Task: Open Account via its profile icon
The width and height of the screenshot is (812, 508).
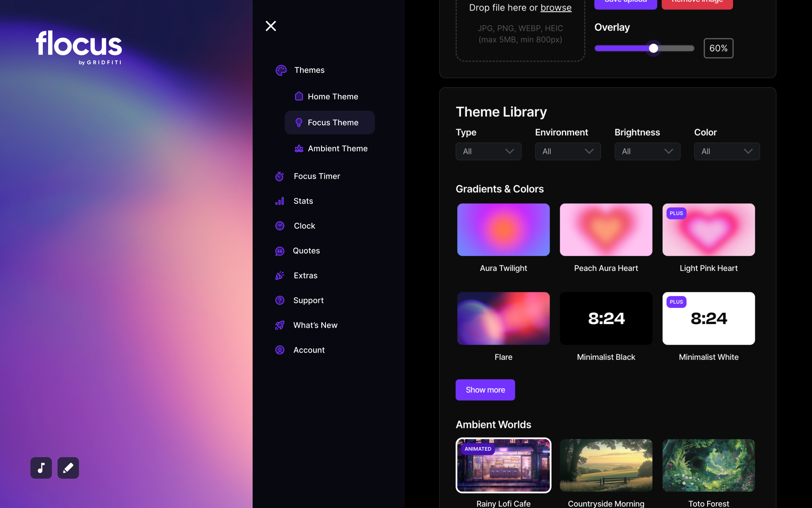Action: pos(280,350)
